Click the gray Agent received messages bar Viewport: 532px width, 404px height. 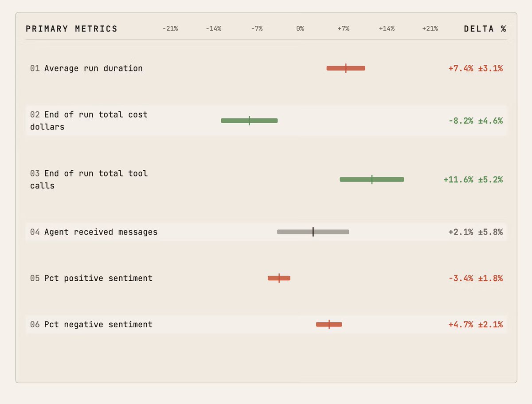click(313, 232)
